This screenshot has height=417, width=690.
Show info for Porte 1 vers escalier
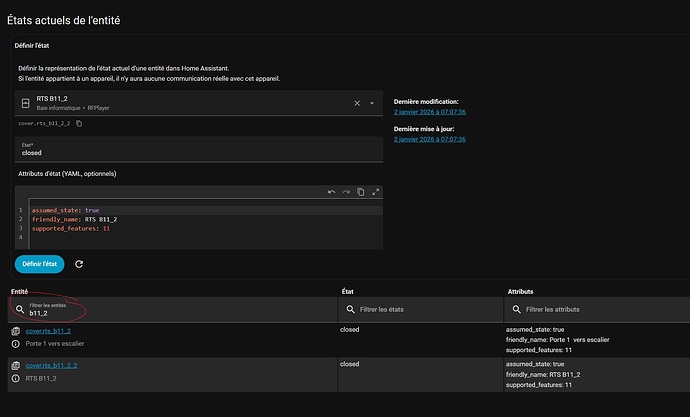(16, 345)
